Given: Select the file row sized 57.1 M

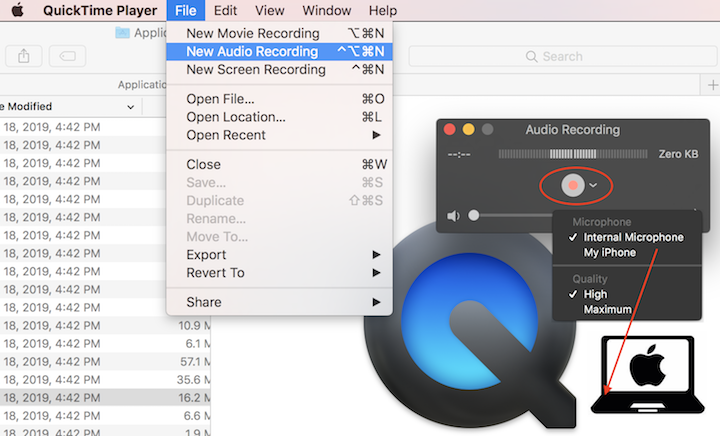Looking at the screenshot, I should click(105, 362).
